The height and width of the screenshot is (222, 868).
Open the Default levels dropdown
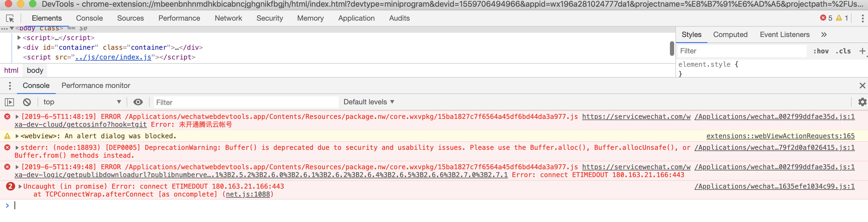point(369,102)
